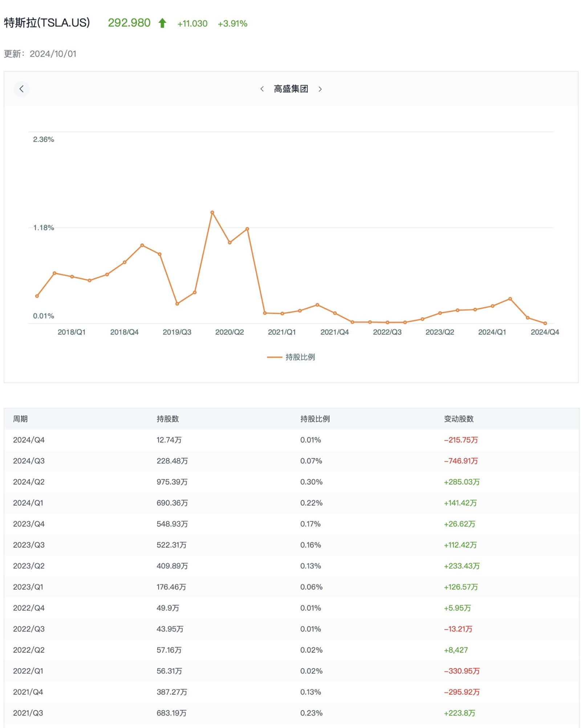Click the 2022/Q3 x-axis label
Viewport: 581px width, 728px height.
tap(387, 332)
